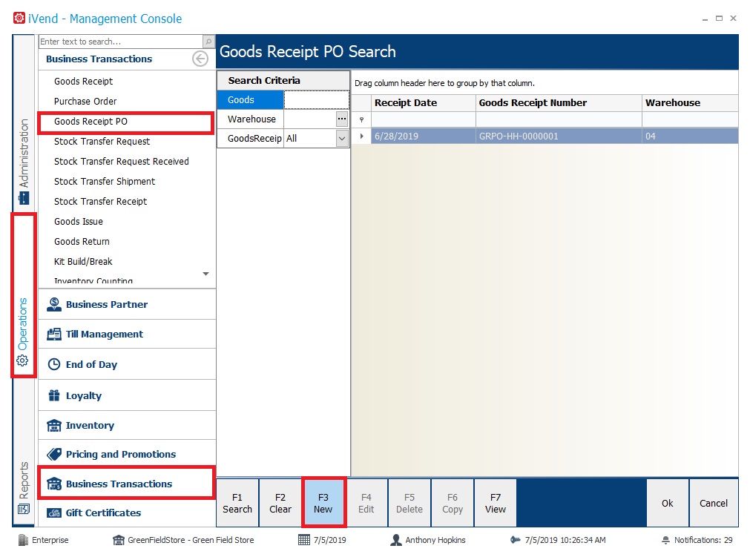Screen dimensions: 750x560
Task: Click Receipt Date filter cell
Action: point(424,119)
